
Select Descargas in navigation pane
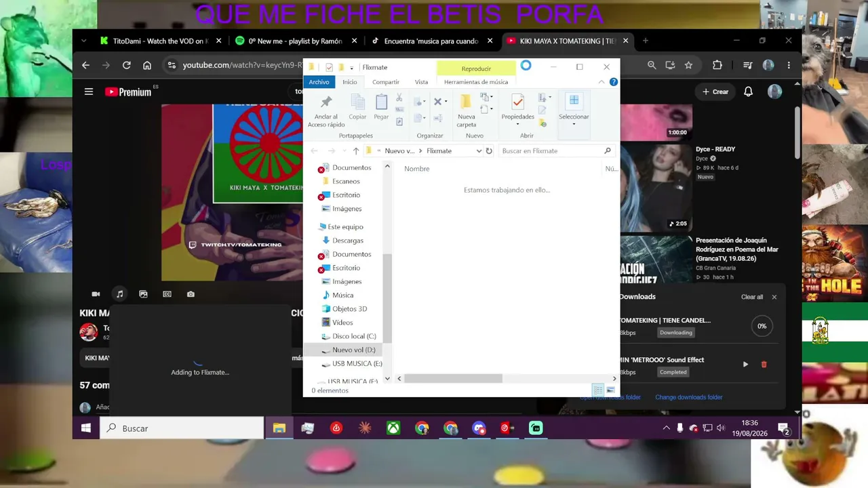click(x=348, y=241)
